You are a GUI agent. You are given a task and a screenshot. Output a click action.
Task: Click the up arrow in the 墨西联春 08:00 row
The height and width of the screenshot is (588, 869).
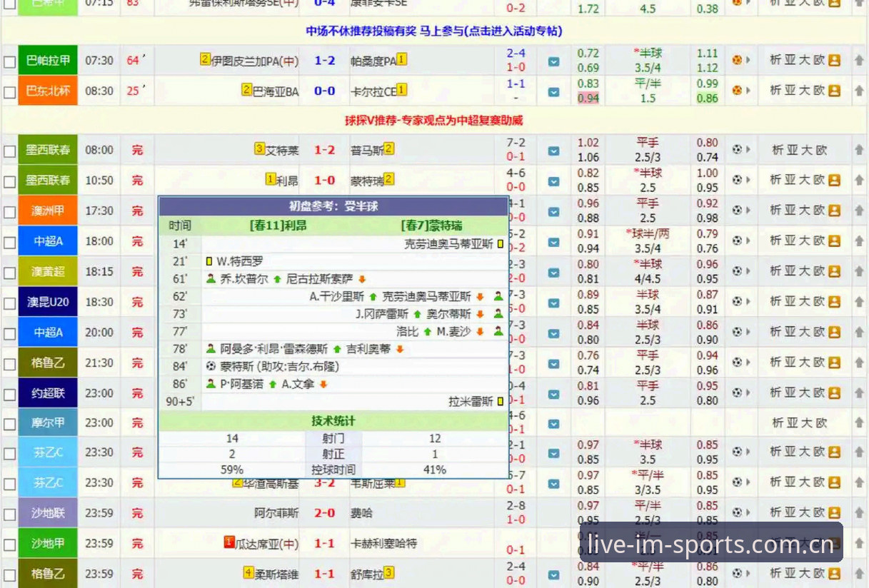point(858,150)
